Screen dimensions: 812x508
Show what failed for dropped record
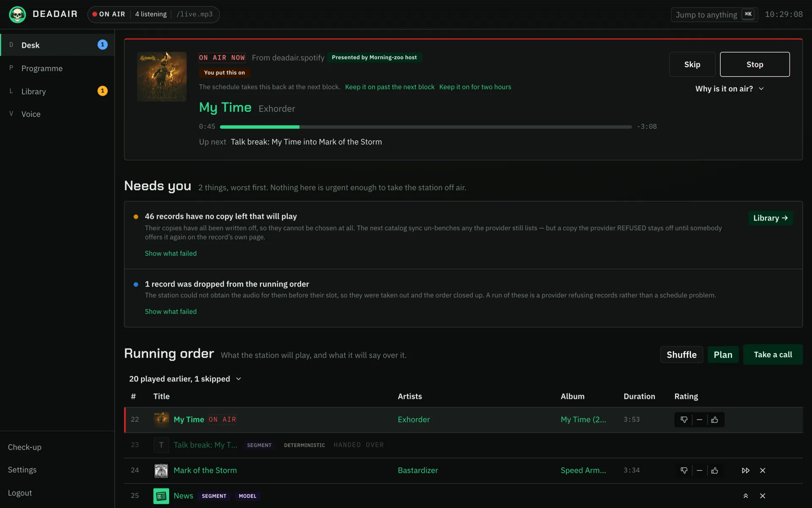171,311
